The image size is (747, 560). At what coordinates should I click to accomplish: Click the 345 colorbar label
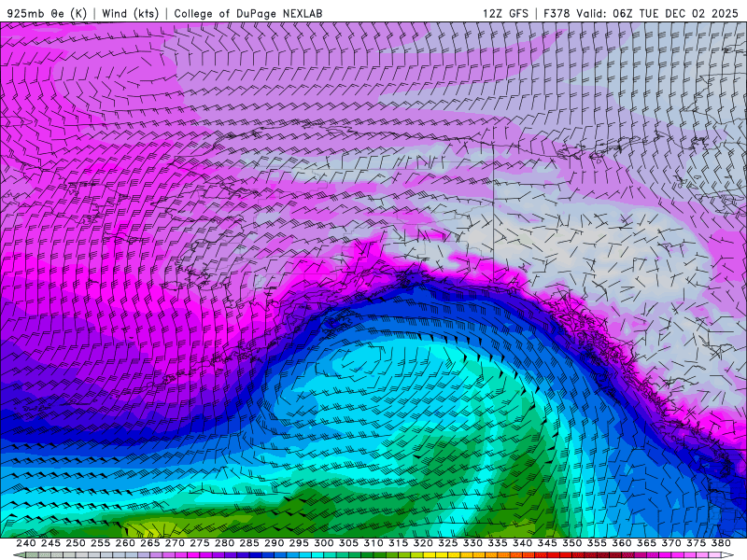(547, 543)
